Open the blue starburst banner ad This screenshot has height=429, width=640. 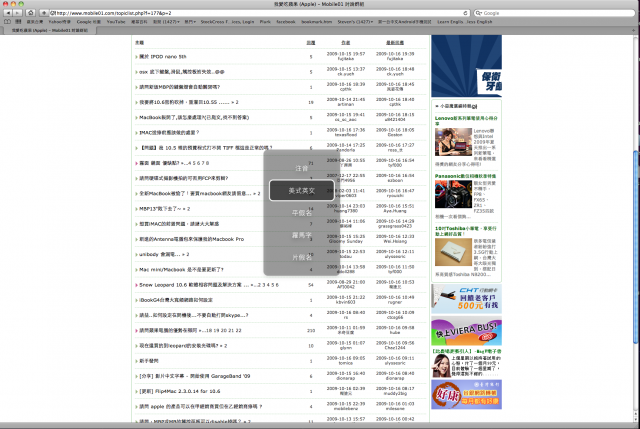coord(467,66)
